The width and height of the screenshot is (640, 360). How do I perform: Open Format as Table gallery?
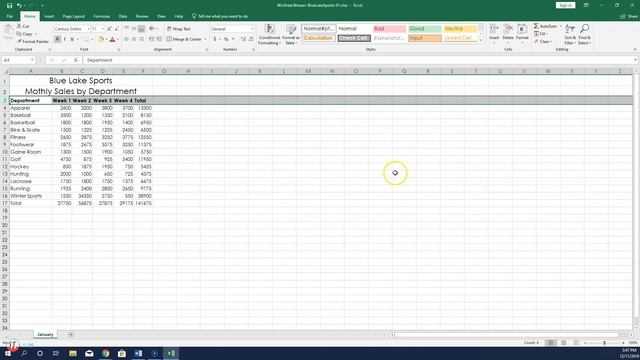291,35
